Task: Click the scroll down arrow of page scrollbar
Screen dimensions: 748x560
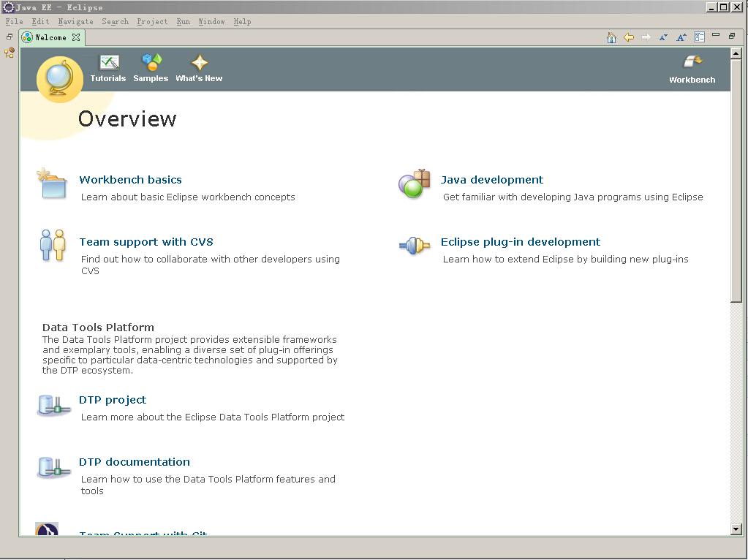Action: (736, 529)
